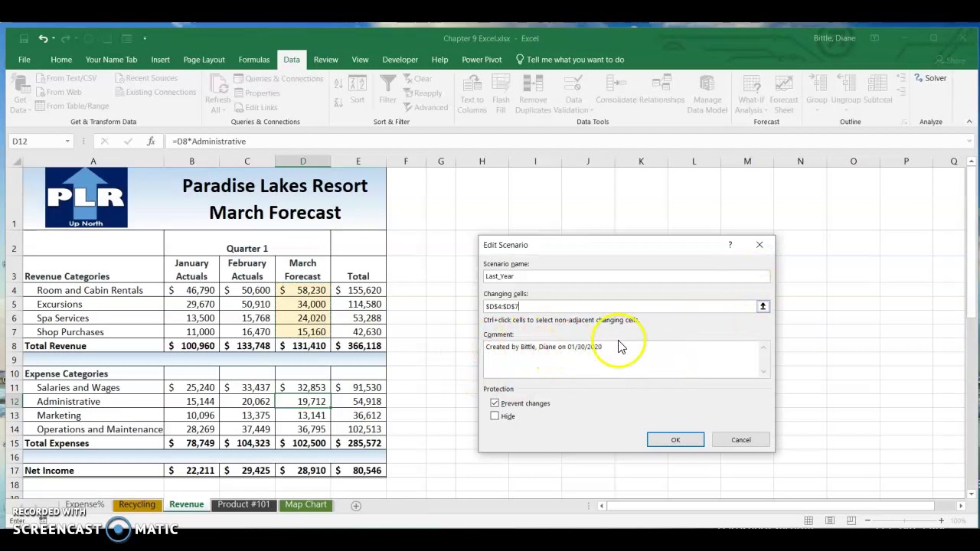Viewport: 980px width, 551px height.
Task: Launch Solver from Analyze group
Action: click(930, 78)
